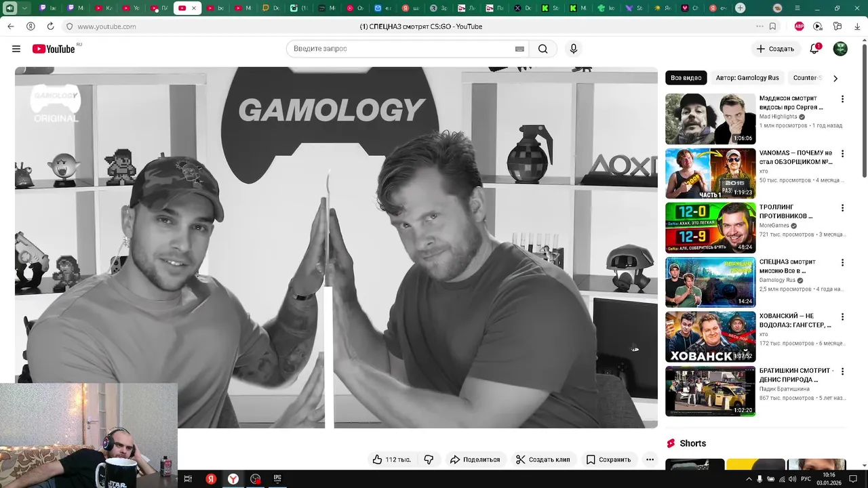Go back with the browser back arrow
868x488 pixels.
11,26
